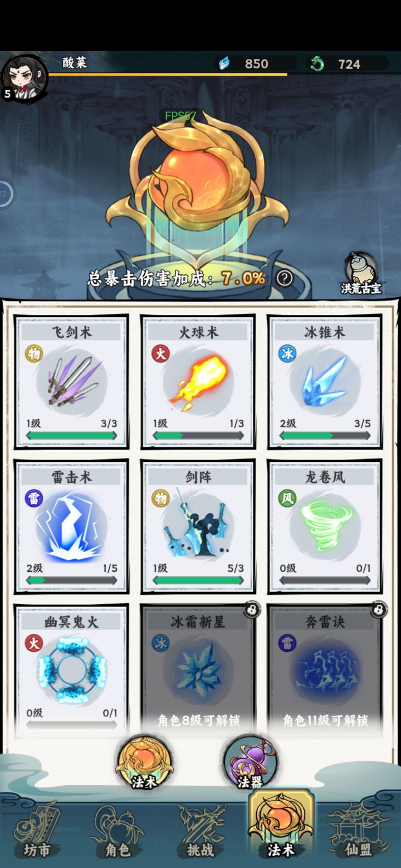Tap the locked 冰霜新星 spell
Image resolution: width=401 pixels, height=868 pixels.
point(198,670)
